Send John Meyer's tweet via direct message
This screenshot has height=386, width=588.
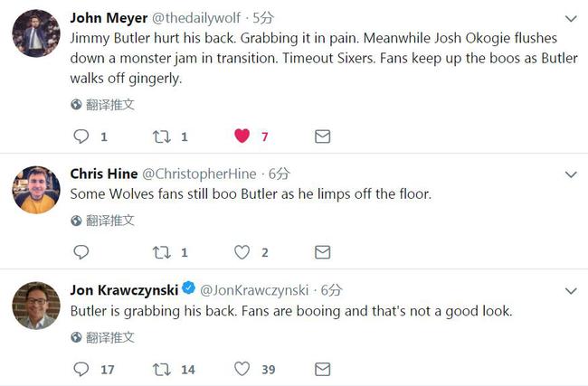pyautogui.click(x=322, y=137)
